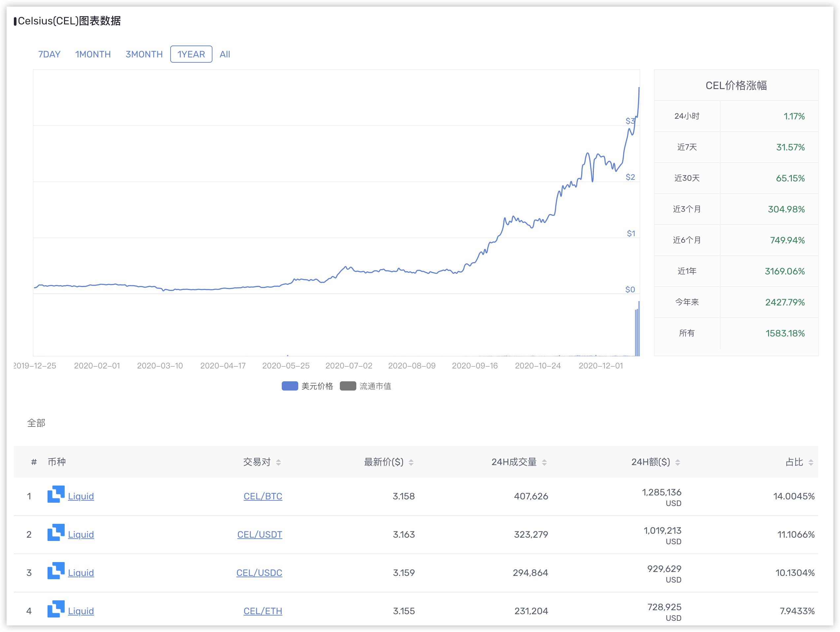Image resolution: width=840 pixels, height=632 pixels.
Task: Sort table by 占比 column arrows
Action: coord(811,462)
